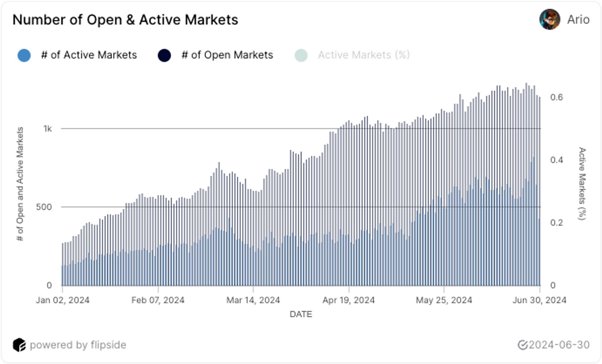Open the Ario author name link
Viewport: 602px width, 364px height.
(578, 20)
